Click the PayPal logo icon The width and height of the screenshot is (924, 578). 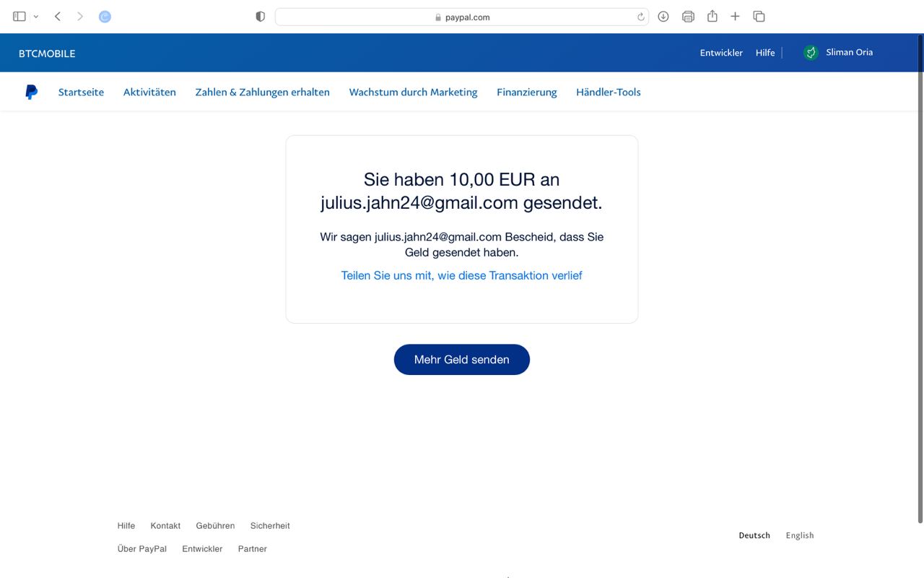31,92
